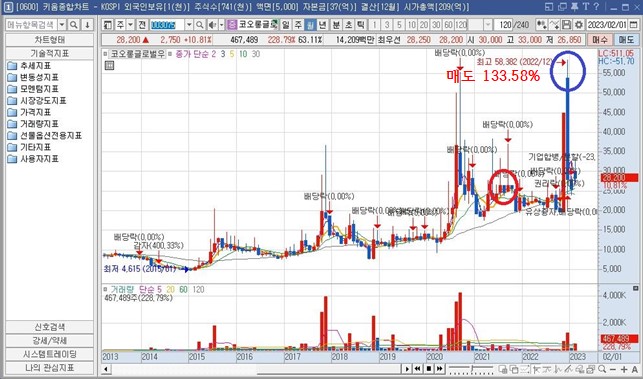
Task: Expand the 거래량지표 folder
Action: pos(33,123)
